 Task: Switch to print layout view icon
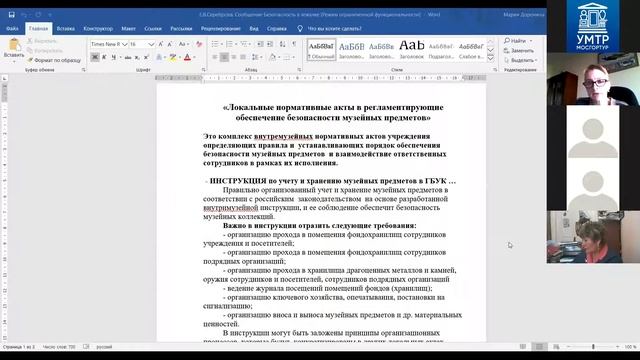coord(539,347)
